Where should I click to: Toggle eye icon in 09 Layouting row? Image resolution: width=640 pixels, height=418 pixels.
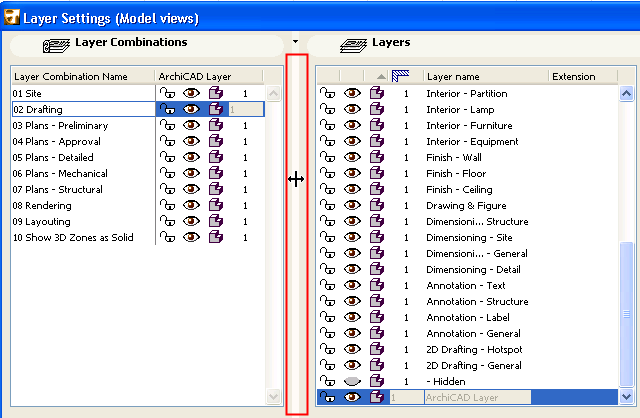tap(191, 221)
